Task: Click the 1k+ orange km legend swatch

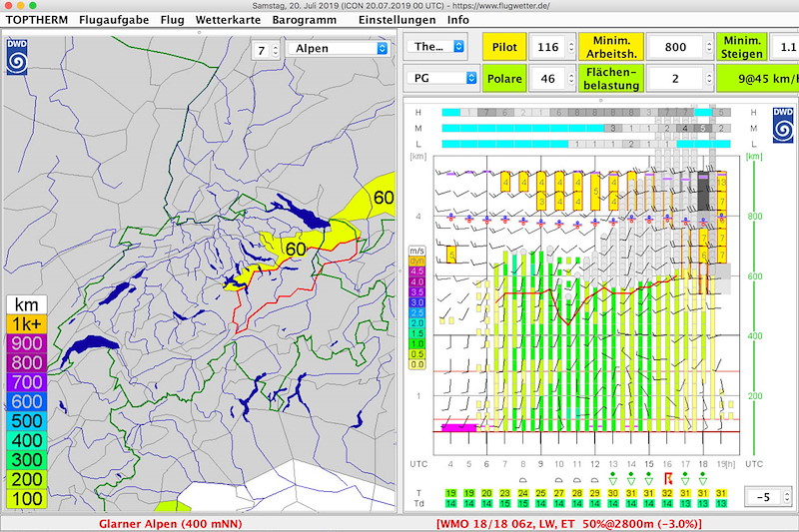Action: tap(27, 323)
